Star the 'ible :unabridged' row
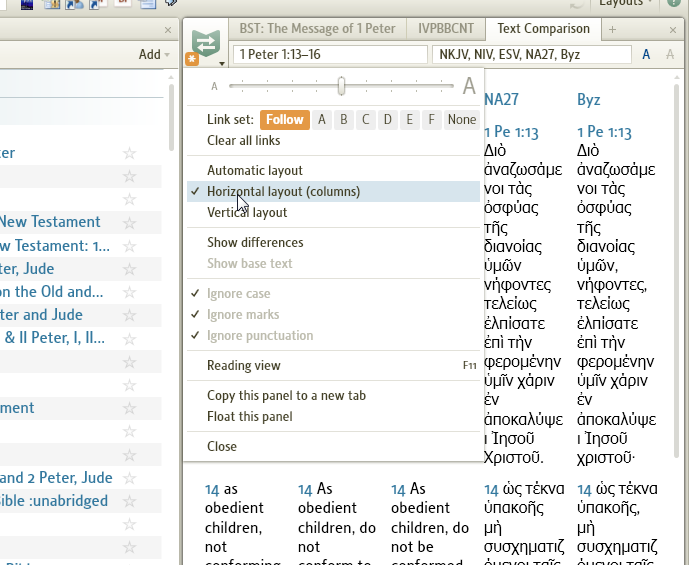Viewport: 689px width, 565px height. (129, 501)
